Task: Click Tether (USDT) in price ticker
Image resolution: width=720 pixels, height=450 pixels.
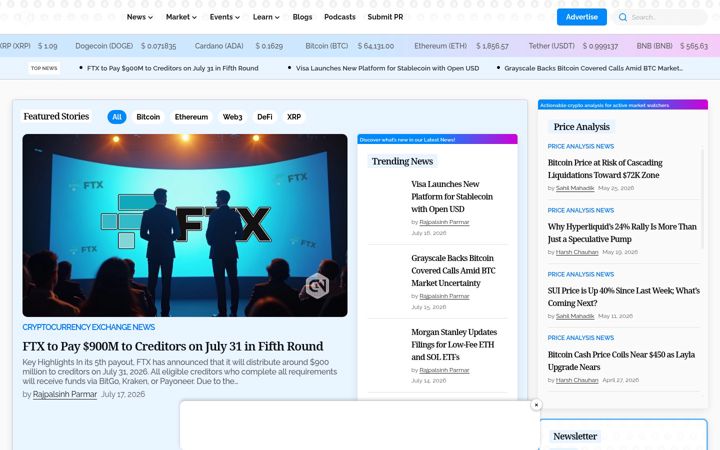Action: (551, 46)
